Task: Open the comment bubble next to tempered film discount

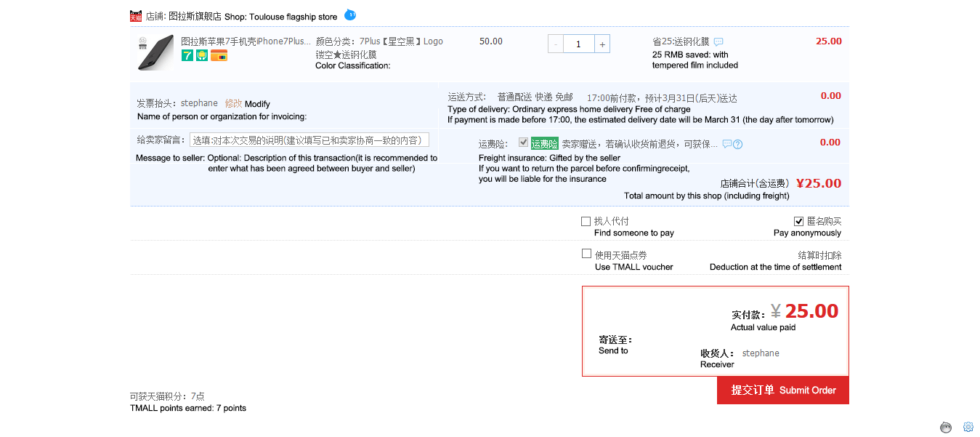Action: [718, 42]
